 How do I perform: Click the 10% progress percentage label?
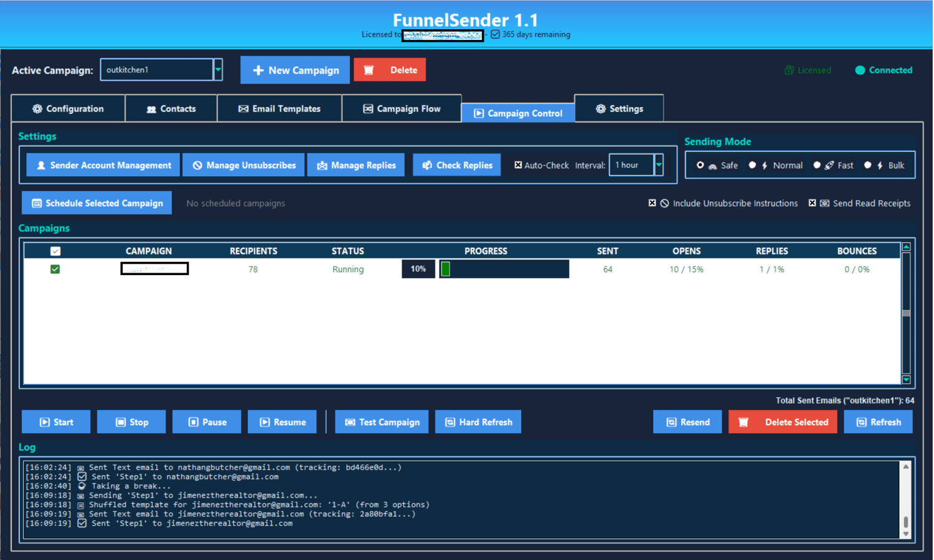[x=418, y=269]
